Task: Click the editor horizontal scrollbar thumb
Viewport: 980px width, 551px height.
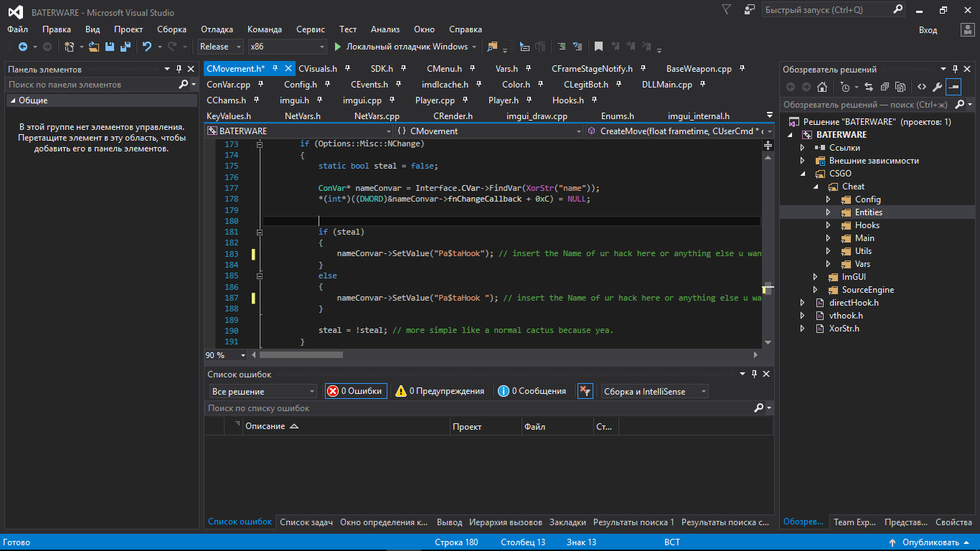Action: [301, 354]
